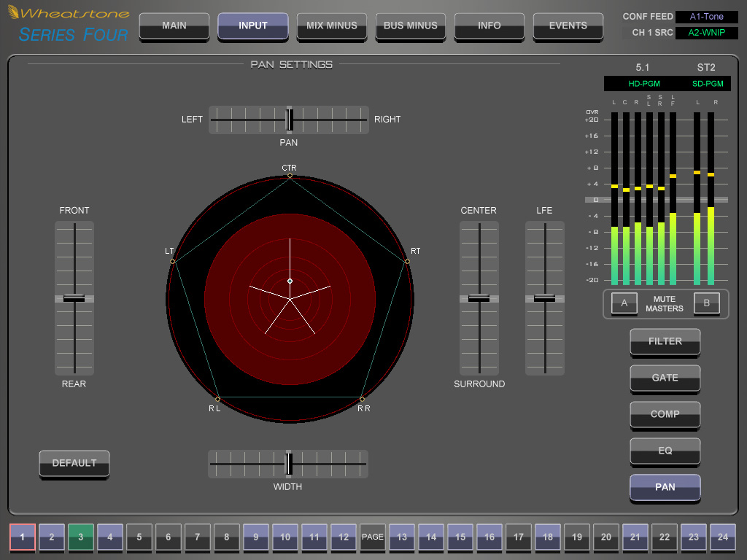Screen dimensions: 747x560
Task: Click the CENTER/SURROUND fader handle
Action: click(479, 298)
